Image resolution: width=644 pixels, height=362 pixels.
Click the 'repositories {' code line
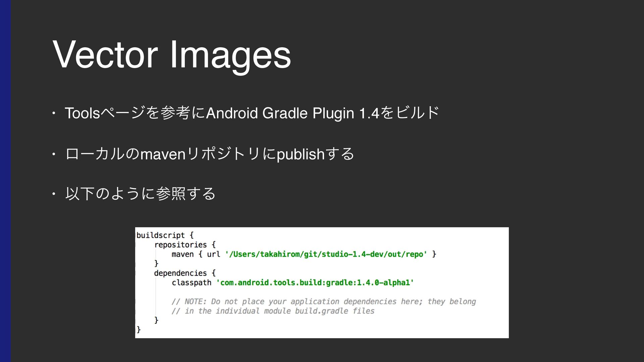point(185,245)
